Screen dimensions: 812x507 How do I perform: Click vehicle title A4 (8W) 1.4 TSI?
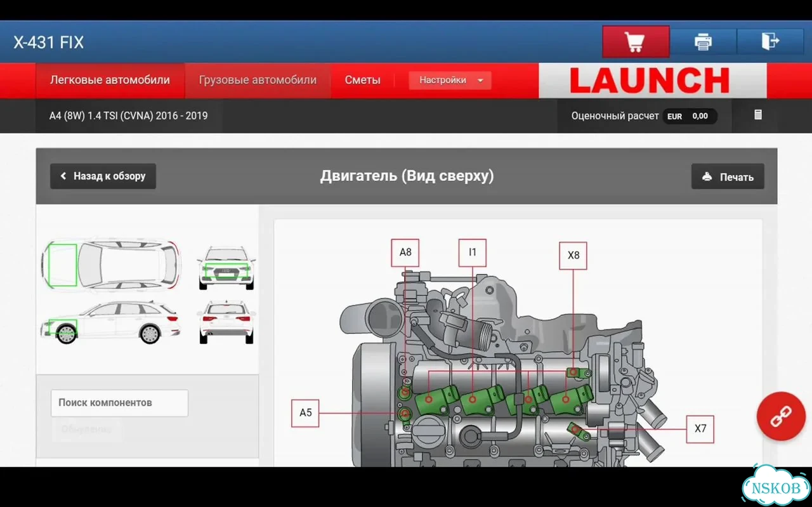pos(129,115)
